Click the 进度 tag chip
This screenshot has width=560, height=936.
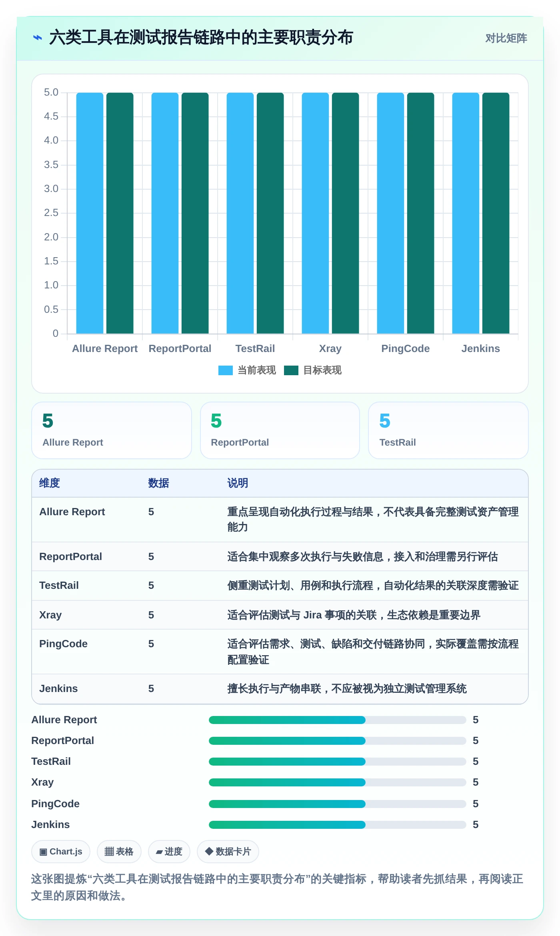(x=169, y=852)
